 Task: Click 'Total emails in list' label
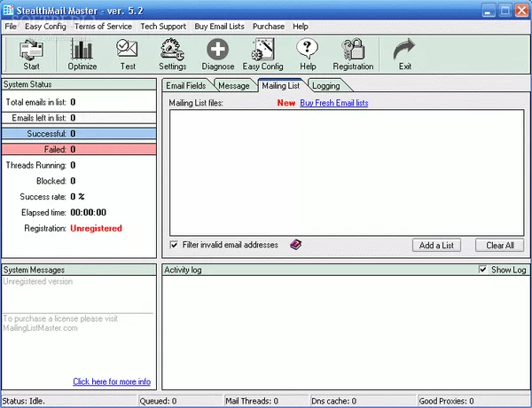pos(35,102)
